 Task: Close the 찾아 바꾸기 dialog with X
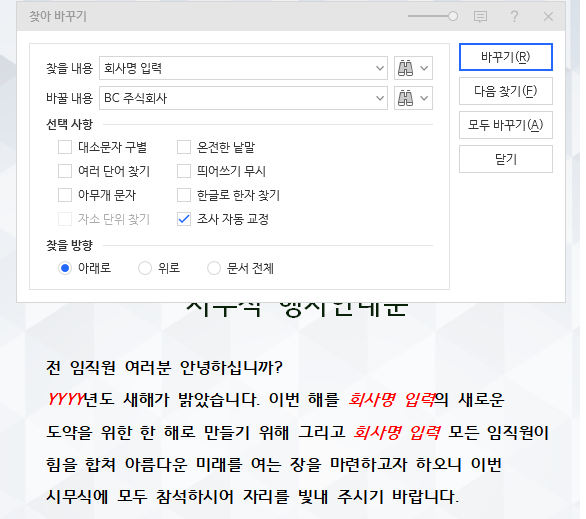pos(548,16)
